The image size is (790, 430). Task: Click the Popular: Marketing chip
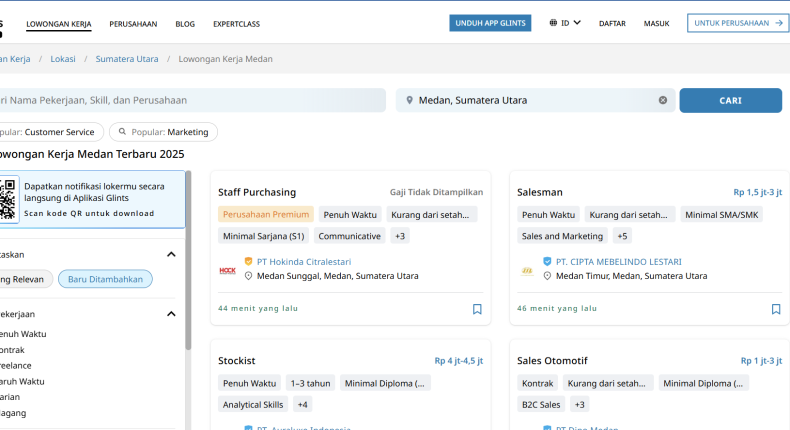click(163, 132)
